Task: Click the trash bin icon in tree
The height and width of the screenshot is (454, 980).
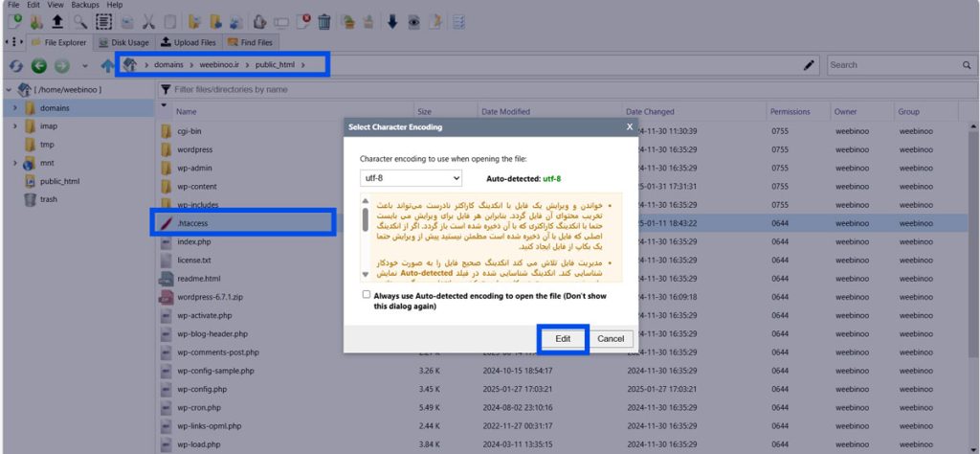Action: pos(30,199)
